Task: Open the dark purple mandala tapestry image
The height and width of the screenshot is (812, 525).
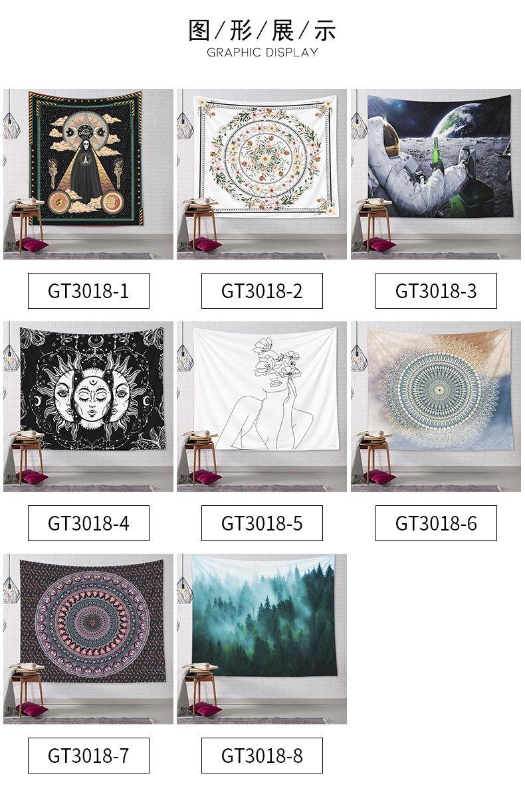Action: tap(88, 639)
